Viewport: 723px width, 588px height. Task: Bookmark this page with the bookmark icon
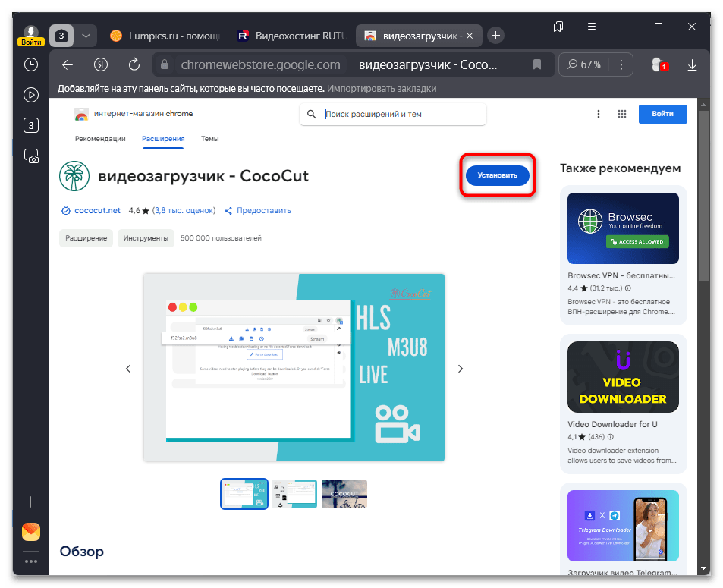[x=537, y=64]
